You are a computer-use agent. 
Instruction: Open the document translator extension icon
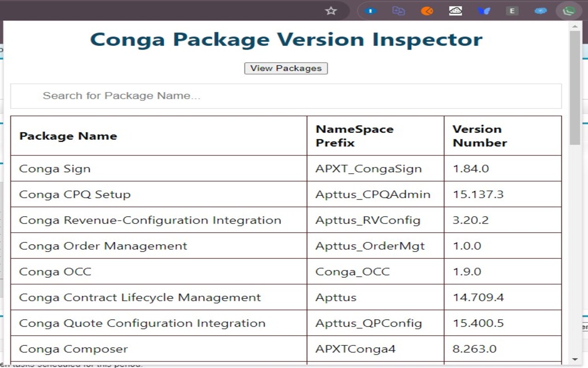[398, 11]
